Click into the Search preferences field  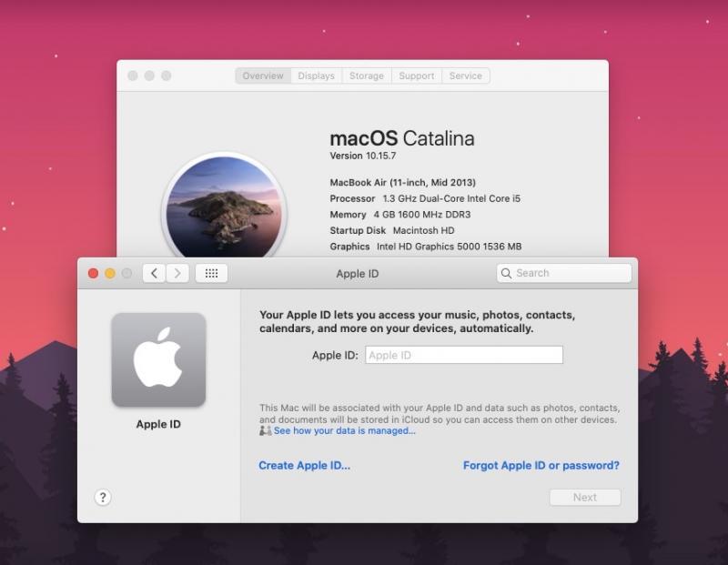coord(564,273)
